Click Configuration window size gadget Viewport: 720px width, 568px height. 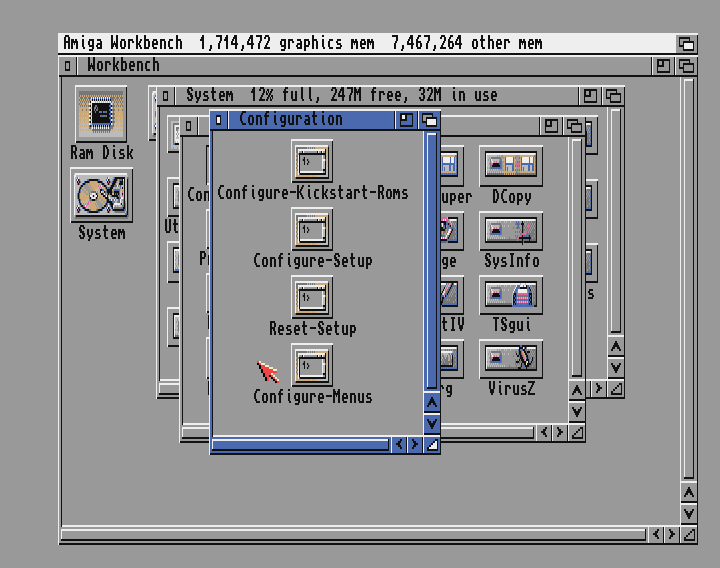(432, 444)
